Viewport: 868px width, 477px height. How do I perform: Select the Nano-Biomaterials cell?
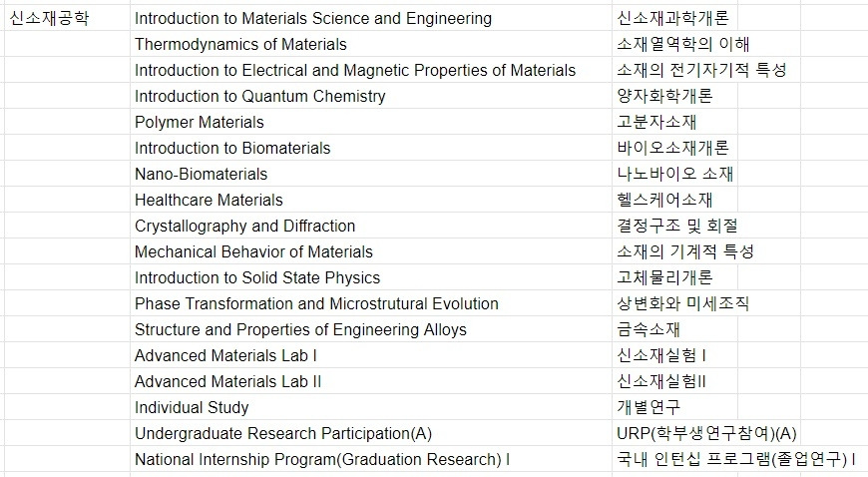point(371,174)
